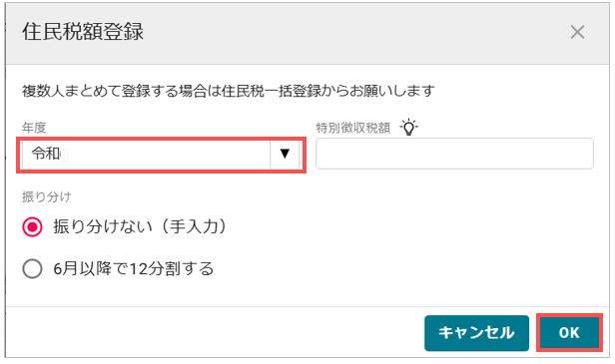
Task: Click the empty area below the radio options
Action: [x=307, y=294]
